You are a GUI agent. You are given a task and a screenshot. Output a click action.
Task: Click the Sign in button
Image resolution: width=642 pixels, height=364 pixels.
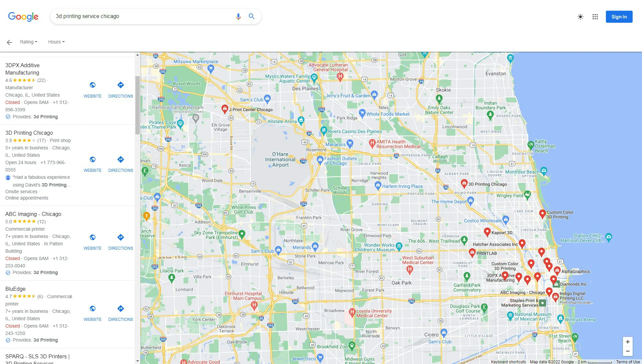point(619,16)
